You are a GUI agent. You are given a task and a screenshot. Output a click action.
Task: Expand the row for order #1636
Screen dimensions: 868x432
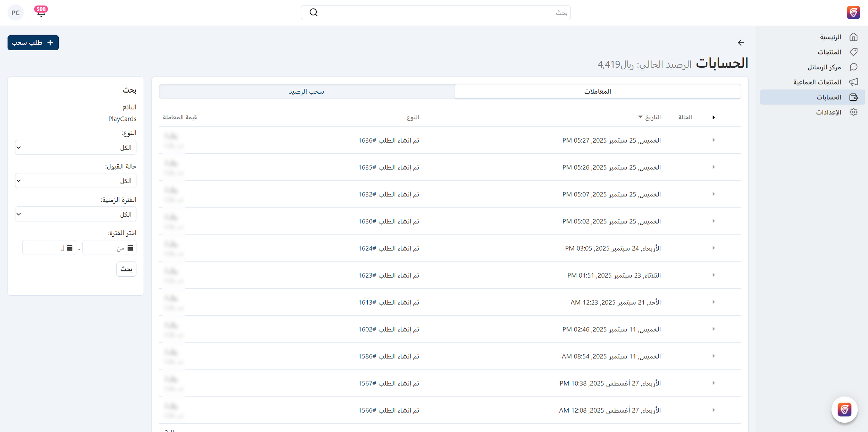[x=713, y=140]
